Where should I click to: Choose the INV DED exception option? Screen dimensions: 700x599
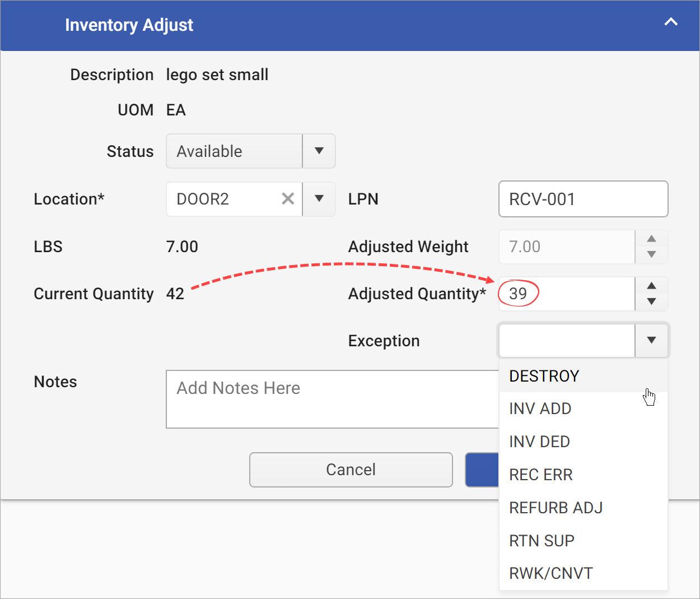point(539,442)
